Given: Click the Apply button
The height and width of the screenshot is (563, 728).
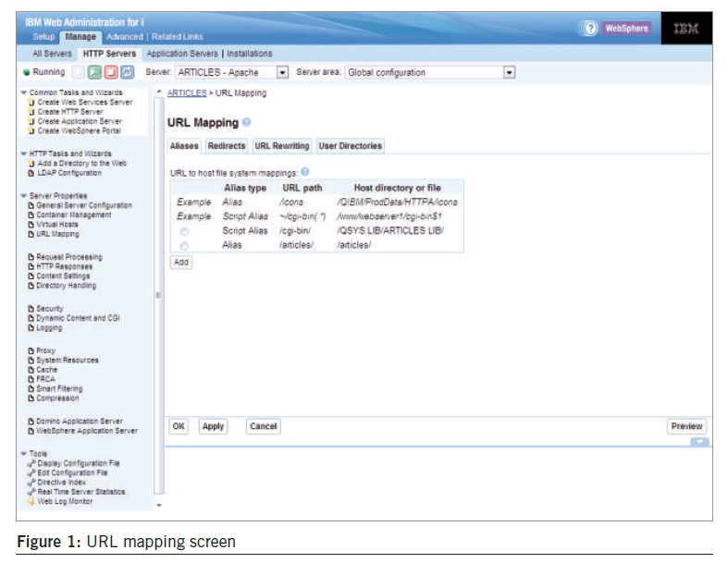Looking at the screenshot, I should tap(213, 426).
